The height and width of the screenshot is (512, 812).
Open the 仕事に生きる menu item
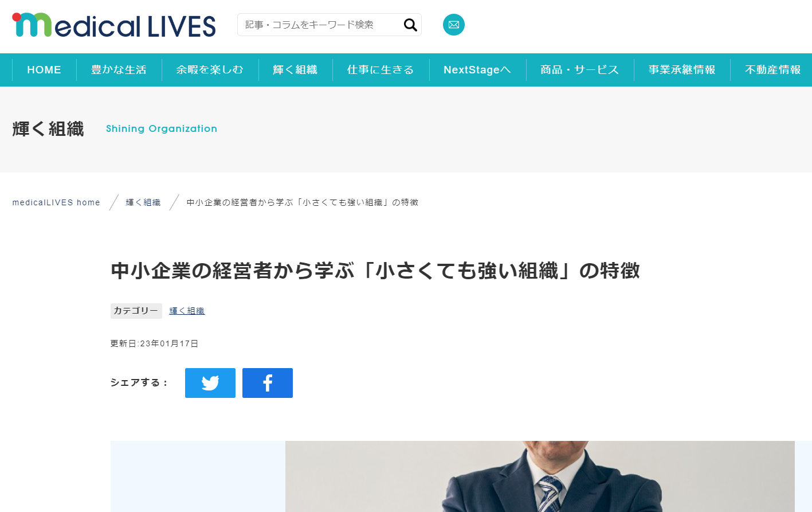(x=380, y=70)
